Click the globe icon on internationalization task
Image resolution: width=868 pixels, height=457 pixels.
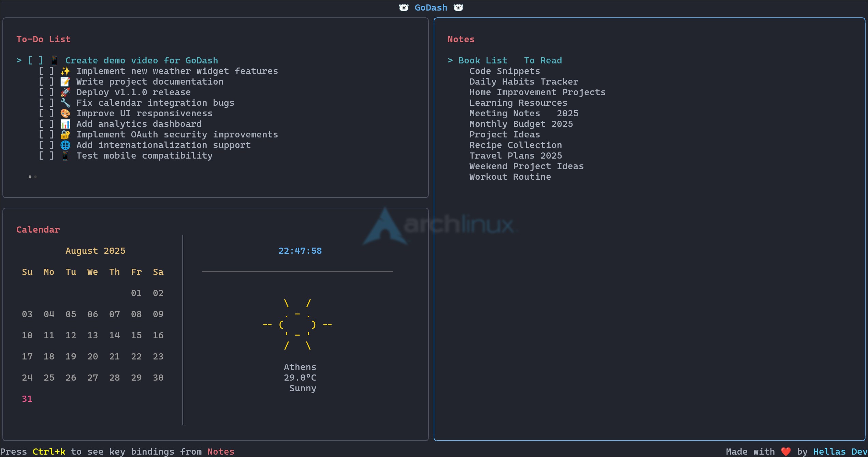click(x=65, y=145)
